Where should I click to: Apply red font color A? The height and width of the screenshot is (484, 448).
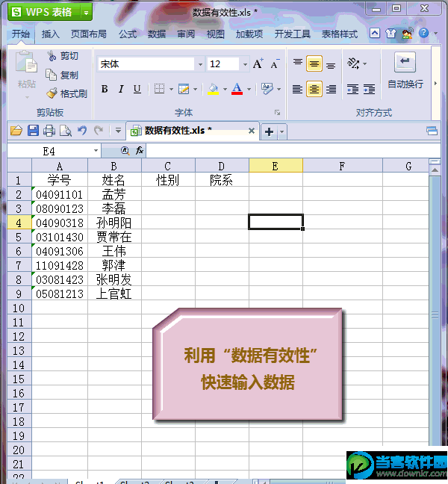237,89
